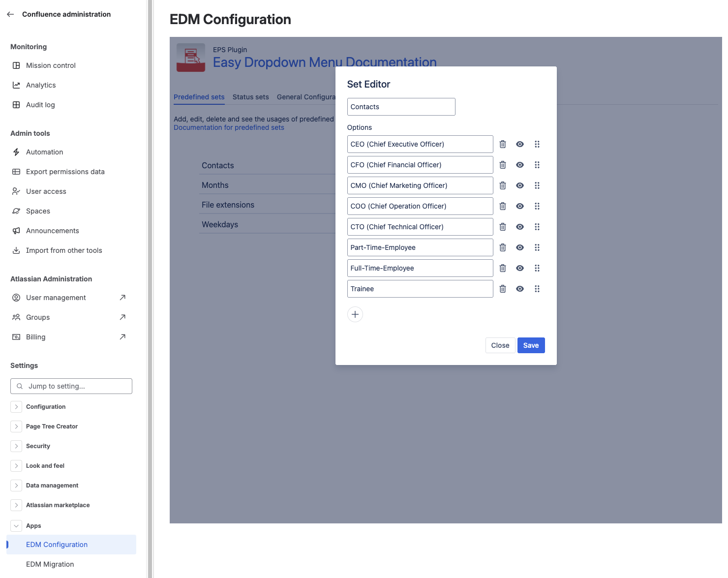The width and height of the screenshot is (728, 578).
Task: Open Groups external link arrow
Action: 122,317
